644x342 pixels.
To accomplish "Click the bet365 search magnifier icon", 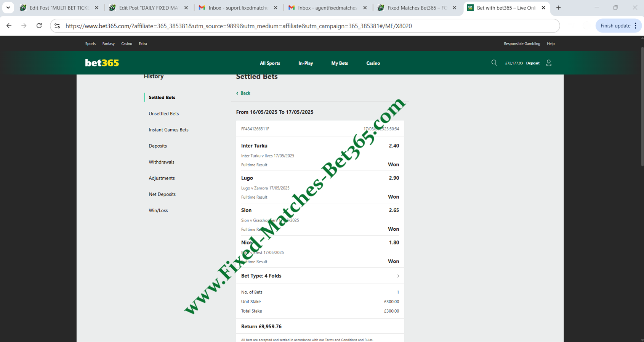I will 494,63.
